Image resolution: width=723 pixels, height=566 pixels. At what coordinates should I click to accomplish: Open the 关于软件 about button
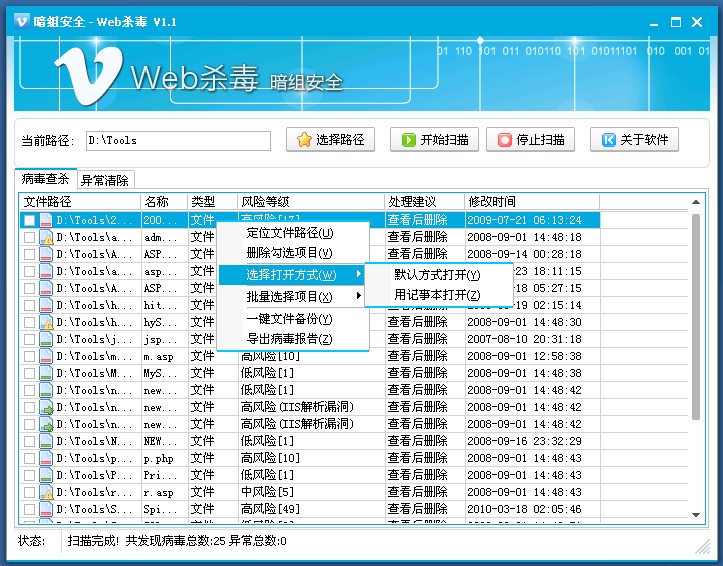pos(634,140)
